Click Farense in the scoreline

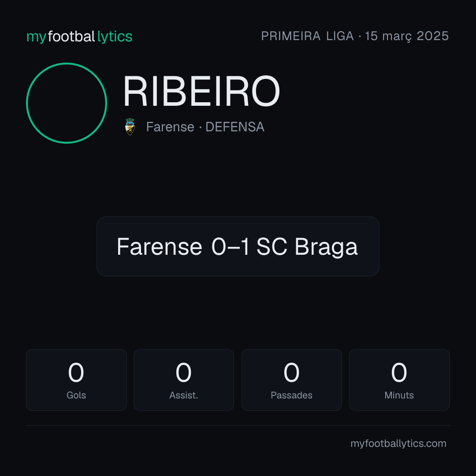pos(160,246)
